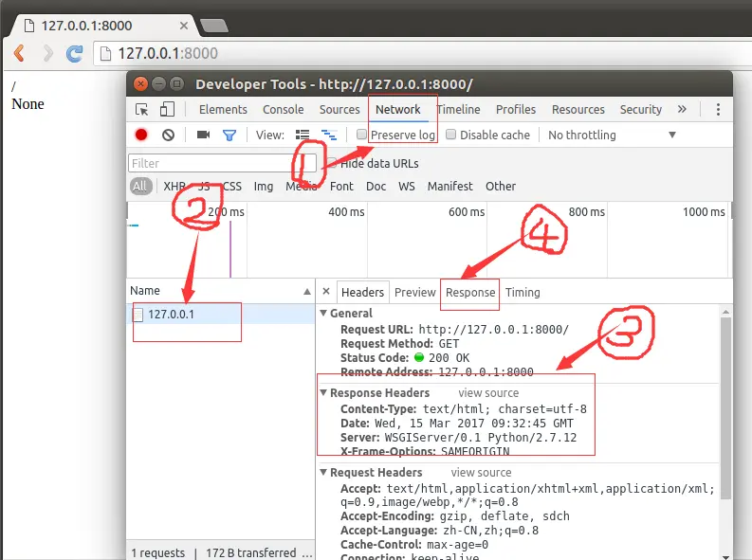The image size is (752, 560).
Task: Click the Status Code 200 OK text
Action: (449, 358)
